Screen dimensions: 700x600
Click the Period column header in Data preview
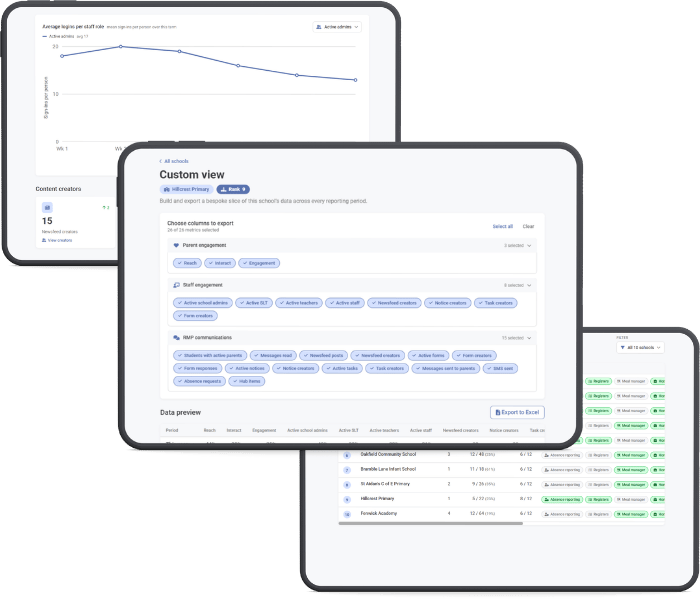172,431
